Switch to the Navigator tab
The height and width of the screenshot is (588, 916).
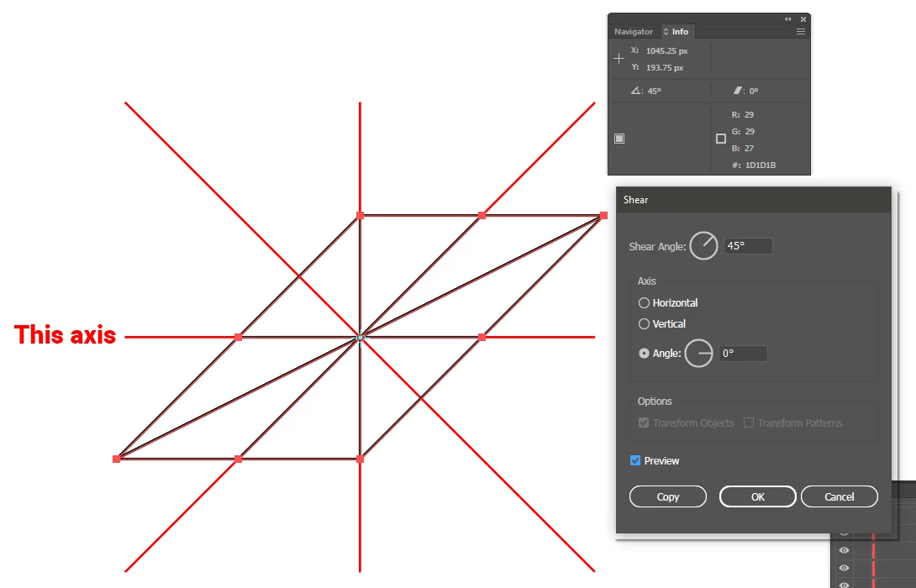[634, 32]
